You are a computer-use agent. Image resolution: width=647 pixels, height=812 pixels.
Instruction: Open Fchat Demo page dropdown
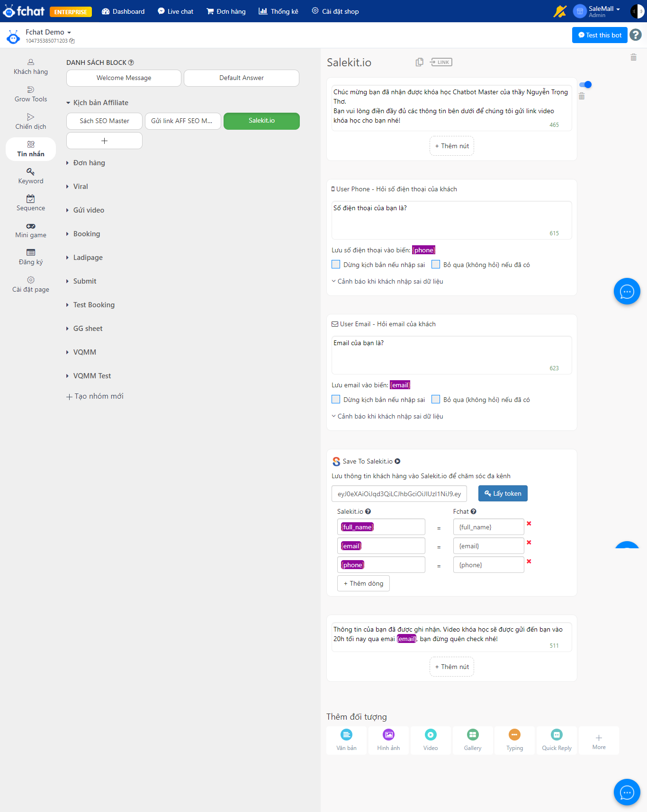48,32
